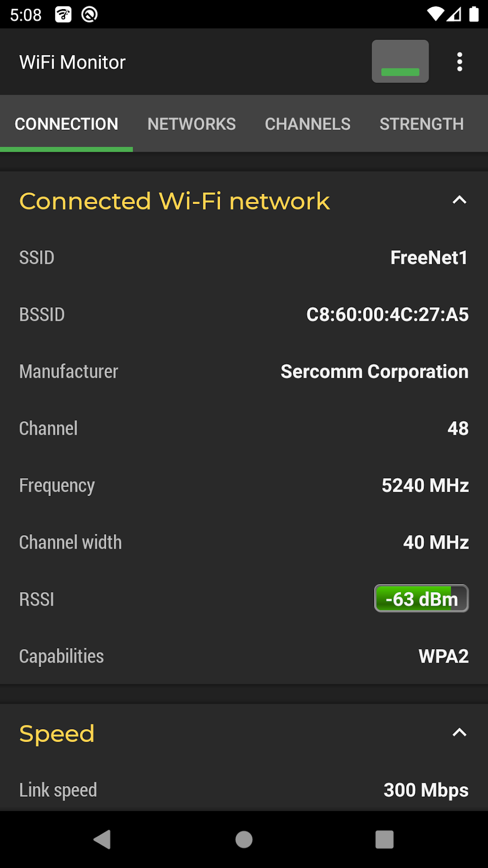The width and height of the screenshot is (488, 868).
Task: Tap WiFi Monitor status bar notification icon
Action: pyautogui.click(x=63, y=15)
